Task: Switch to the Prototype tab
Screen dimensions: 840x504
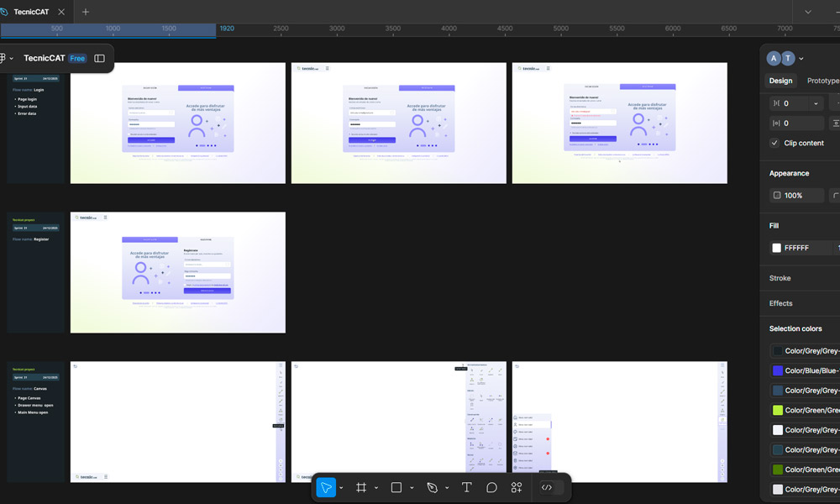Action: click(x=823, y=81)
